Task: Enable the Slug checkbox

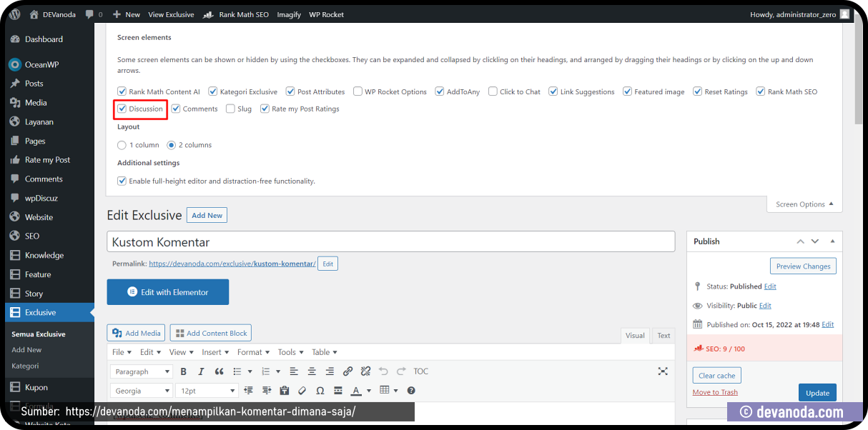Action: (x=230, y=109)
